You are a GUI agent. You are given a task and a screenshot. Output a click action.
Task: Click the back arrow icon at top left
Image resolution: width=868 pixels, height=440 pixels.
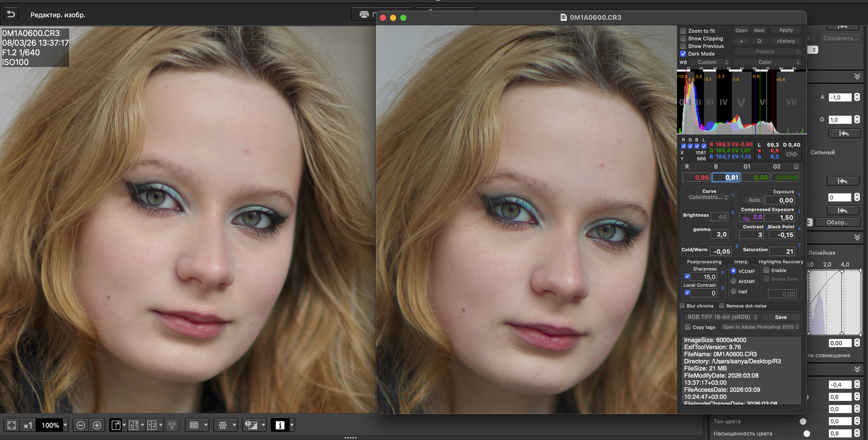[x=11, y=14]
